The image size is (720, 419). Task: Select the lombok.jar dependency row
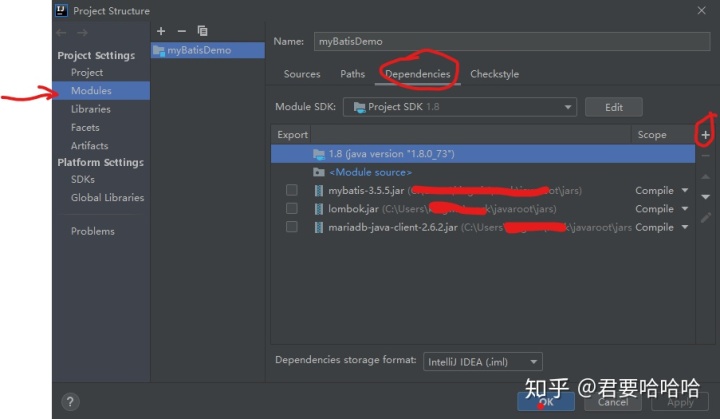(x=483, y=209)
